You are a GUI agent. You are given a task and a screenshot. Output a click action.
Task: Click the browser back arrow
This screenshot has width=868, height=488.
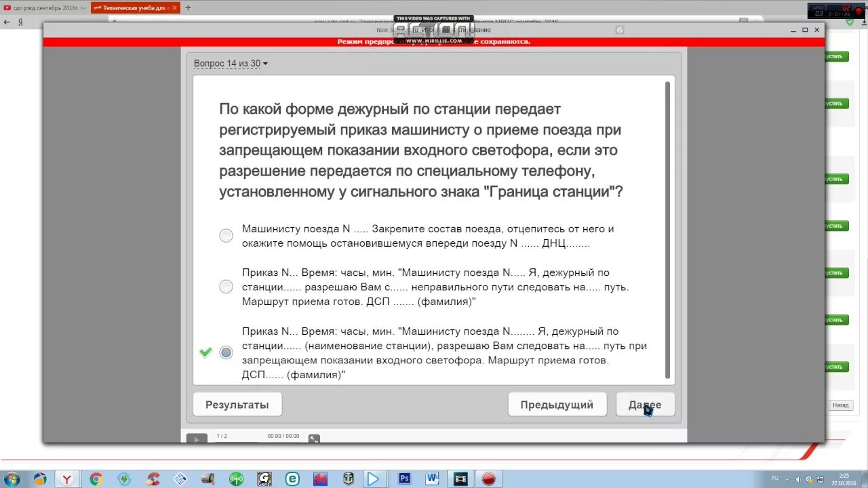(7, 22)
